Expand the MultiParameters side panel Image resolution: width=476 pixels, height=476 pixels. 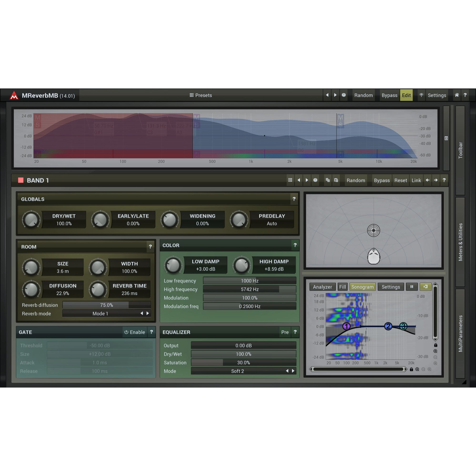(460, 334)
